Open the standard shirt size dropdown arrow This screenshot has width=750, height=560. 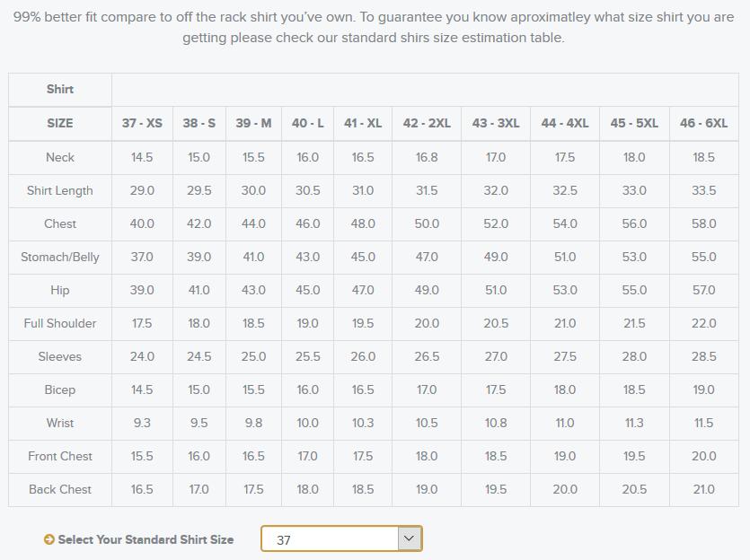coord(409,538)
